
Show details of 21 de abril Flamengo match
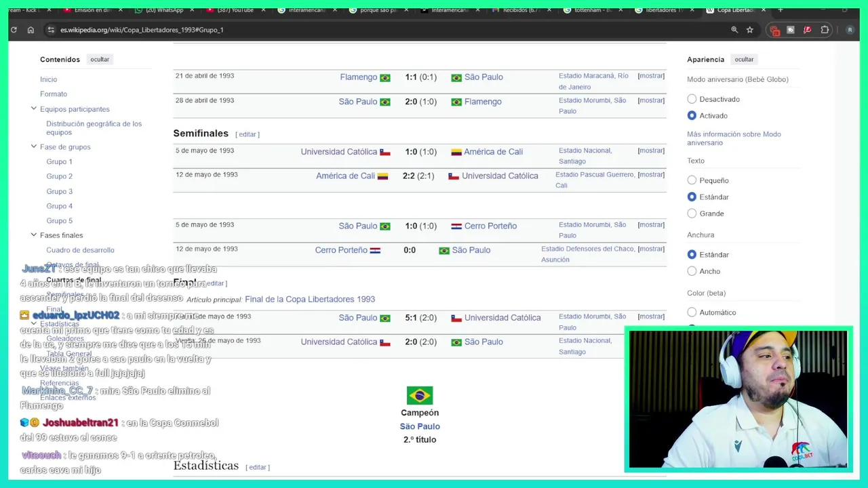pyautogui.click(x=651, y=76)
